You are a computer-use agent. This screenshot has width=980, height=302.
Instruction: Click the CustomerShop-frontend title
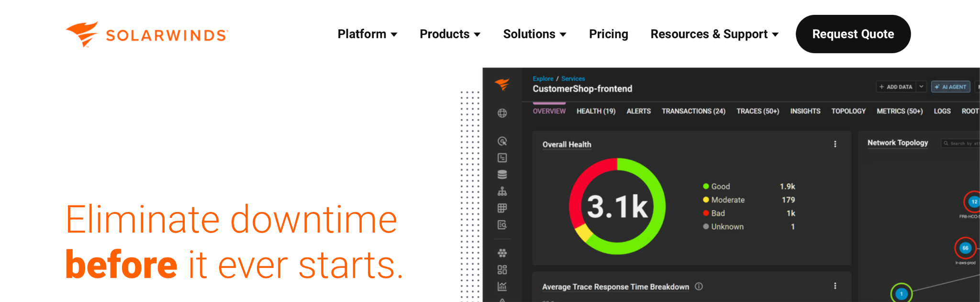(582, 89)
